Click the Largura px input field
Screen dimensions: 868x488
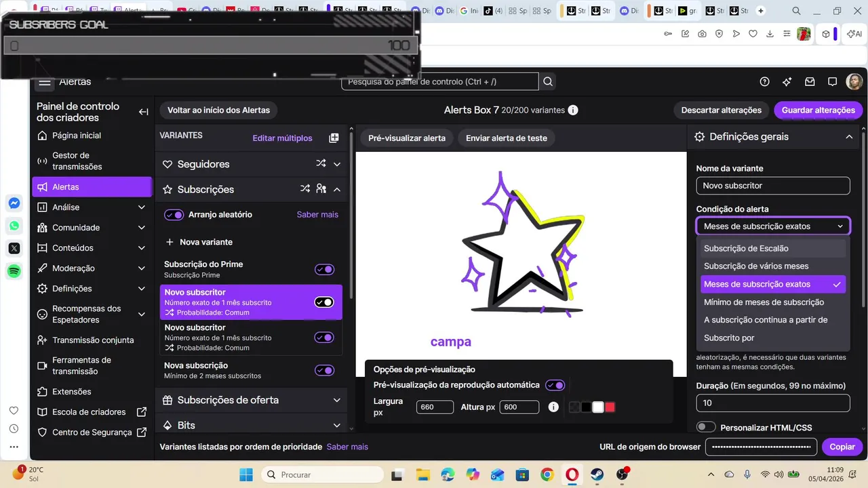tap(435, 407)
